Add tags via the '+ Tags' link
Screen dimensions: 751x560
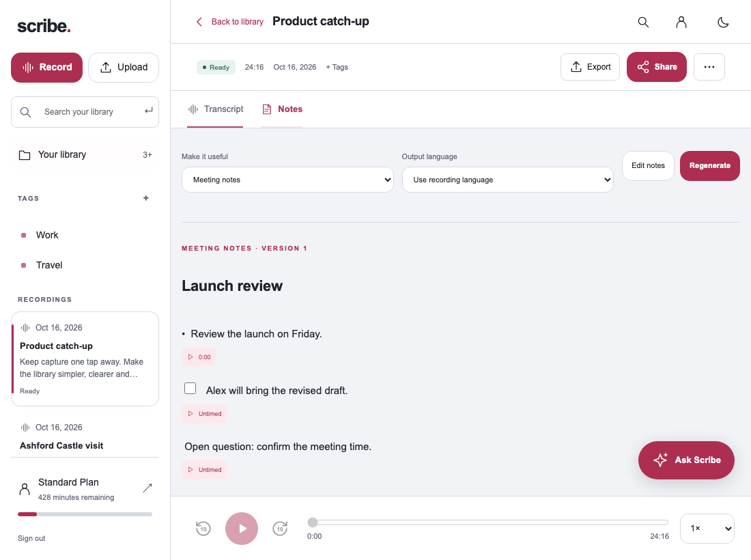pyautogui.click(x=337, y=67)
